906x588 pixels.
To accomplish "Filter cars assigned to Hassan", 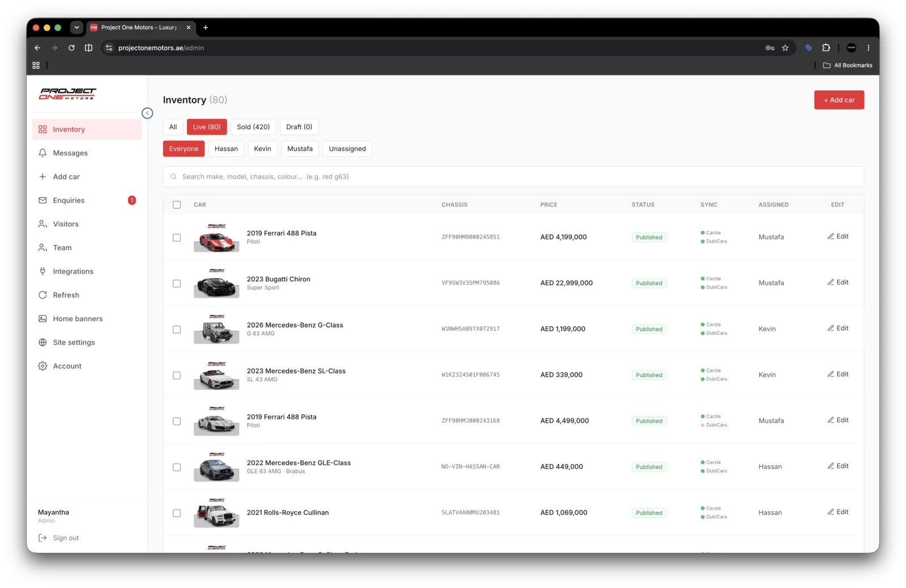I will tap(226, 149).
